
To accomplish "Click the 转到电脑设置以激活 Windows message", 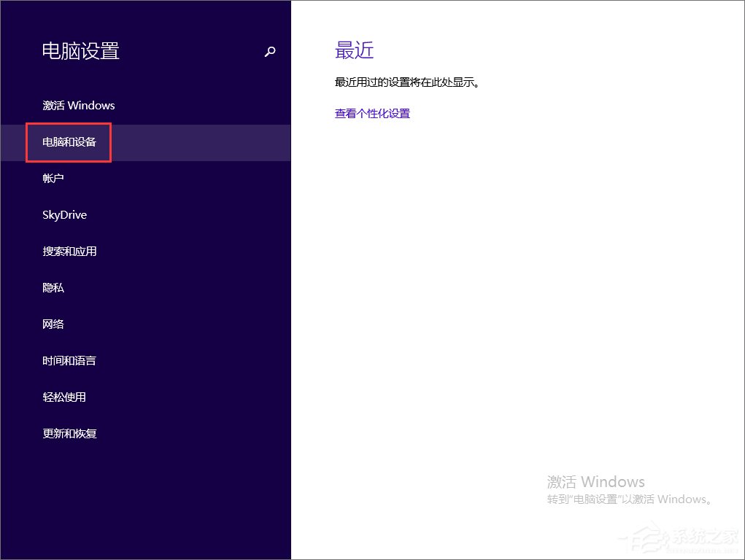I will tap(628, 499).
